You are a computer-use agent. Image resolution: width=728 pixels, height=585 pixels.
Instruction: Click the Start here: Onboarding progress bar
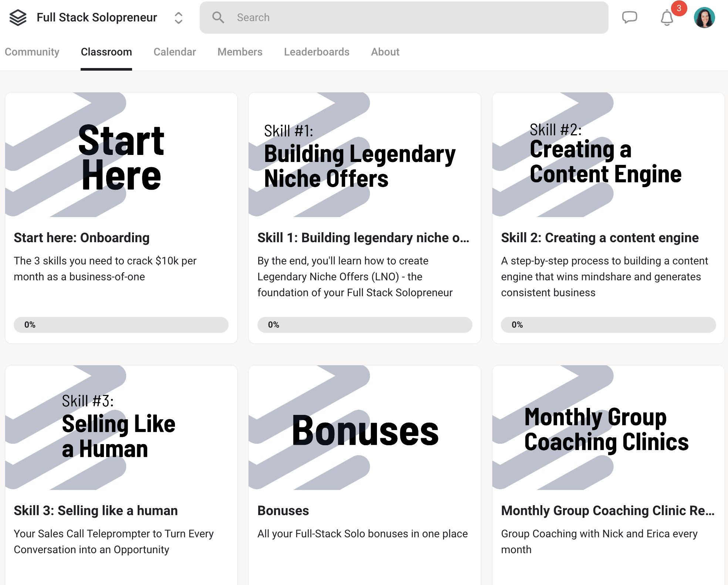pos(121,325)
